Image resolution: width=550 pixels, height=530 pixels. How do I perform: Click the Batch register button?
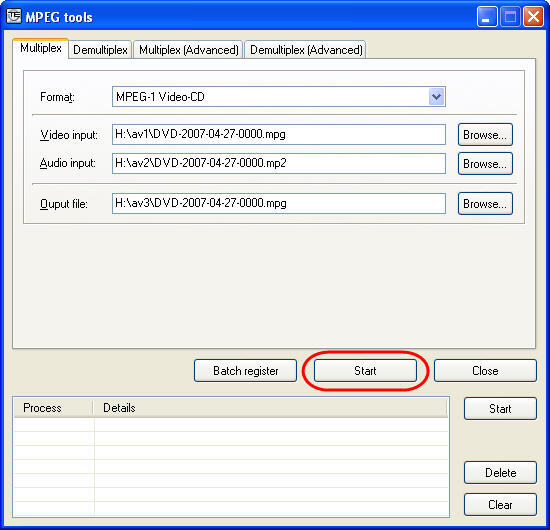[x=245, y=370]
